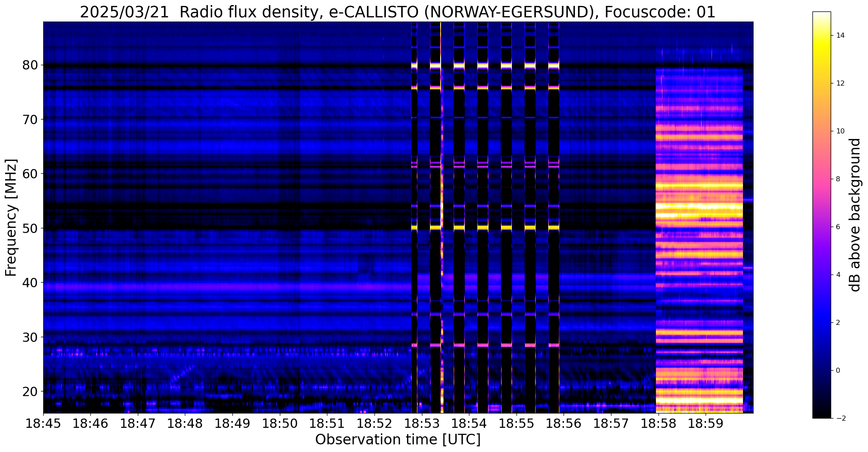Click the colorbar tick label 0
Viewport: 868px width, 452px height.
(837, 371)
